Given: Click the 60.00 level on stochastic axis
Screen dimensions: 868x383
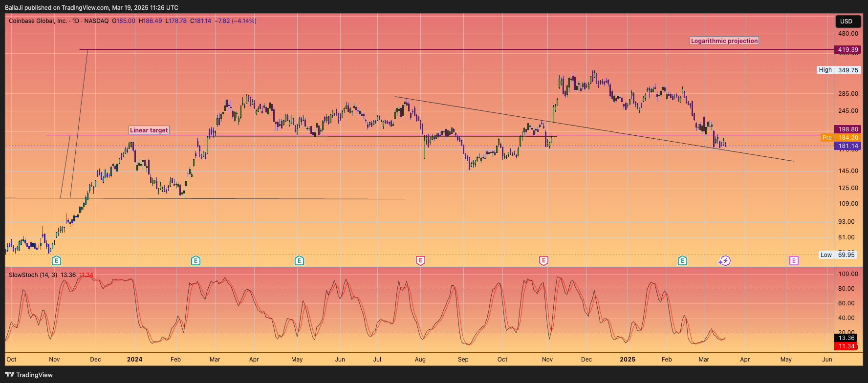Looking at the screenshot, I should 846,303.
